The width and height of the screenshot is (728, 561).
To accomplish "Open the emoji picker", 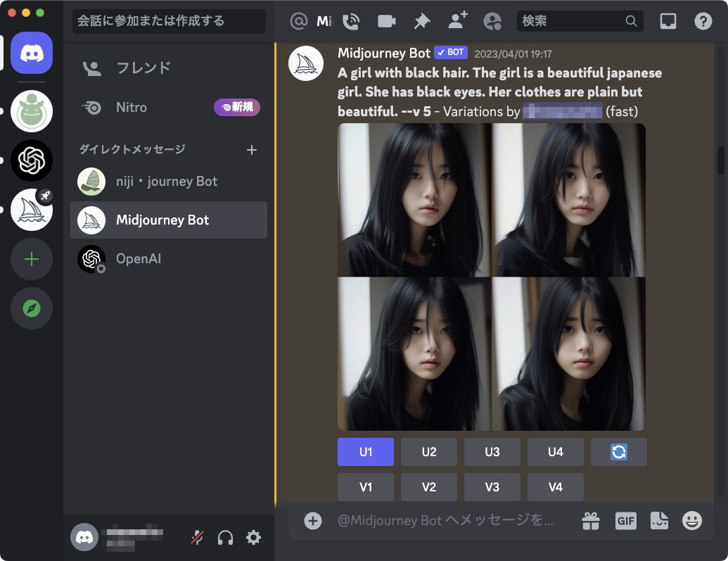I will [691, 520].
